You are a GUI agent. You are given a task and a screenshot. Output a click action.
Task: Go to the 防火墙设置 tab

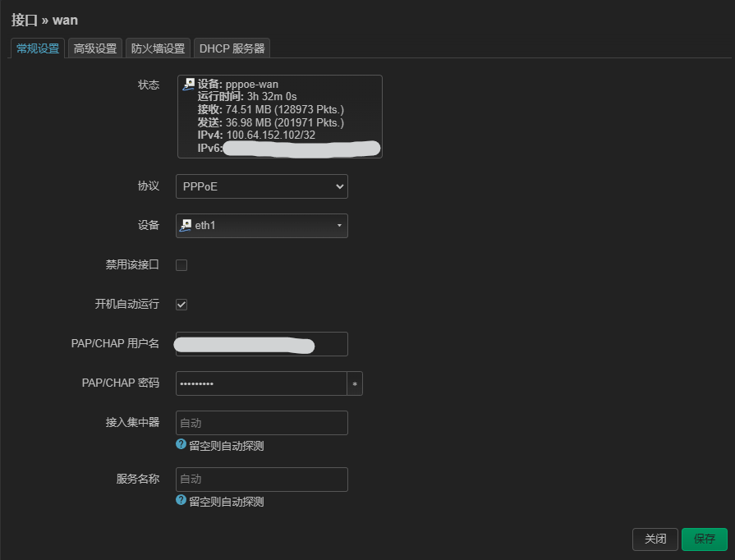coord(158,48)
